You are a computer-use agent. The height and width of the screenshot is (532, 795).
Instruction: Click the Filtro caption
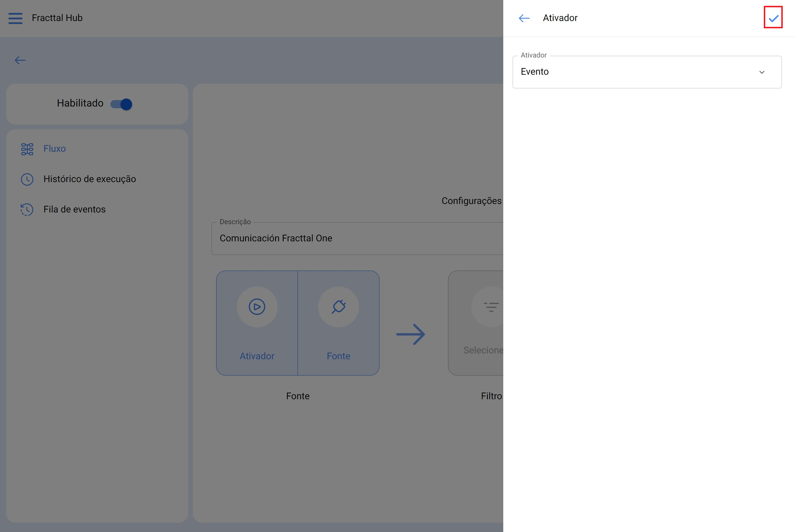point(492,396)
